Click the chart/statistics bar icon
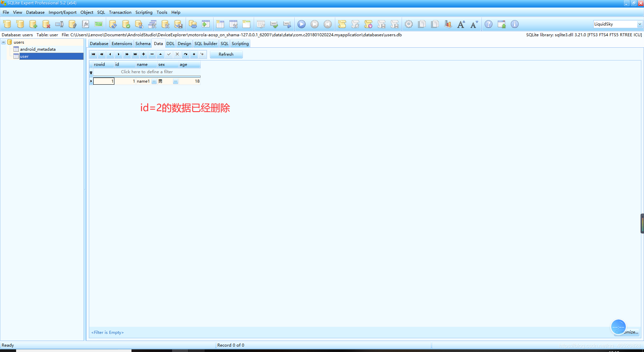The height and width of the screenshot is (352, 644). tap(448, 24)
